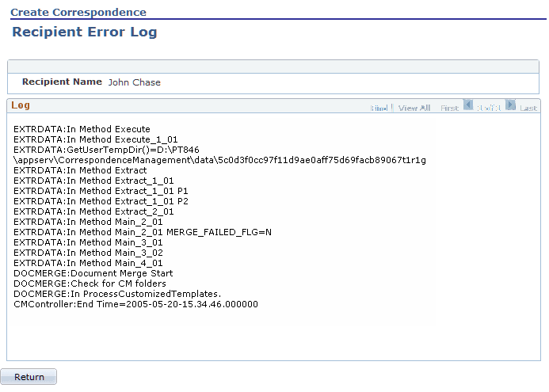
Task: Select line 'EXTRDATA:In Method Extract_2_01'
Action: pyautogui.click(x=93, y=211)
